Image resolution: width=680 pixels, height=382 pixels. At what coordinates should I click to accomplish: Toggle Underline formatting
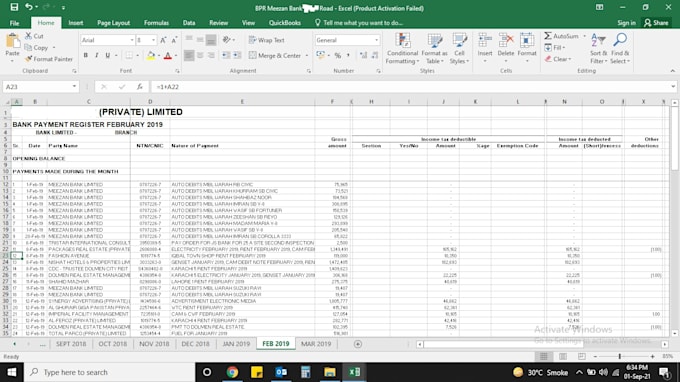tap(108, 56)
